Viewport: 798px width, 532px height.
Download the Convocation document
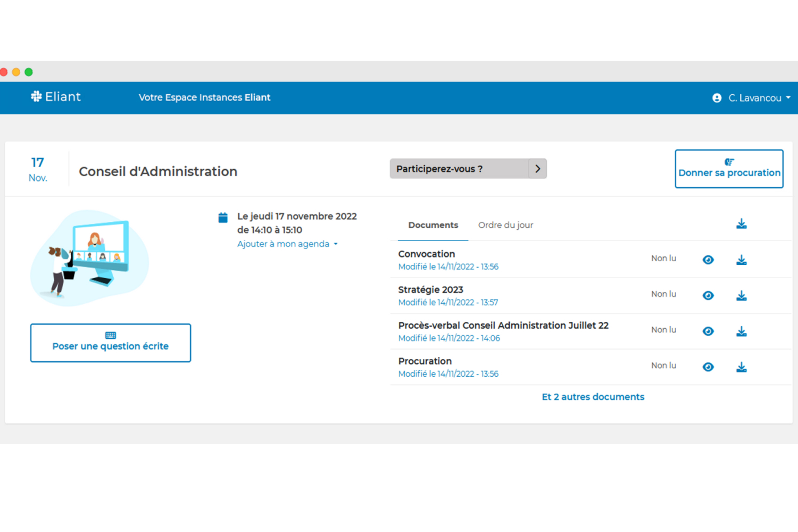pyautogui.click(x=741, y=260)
